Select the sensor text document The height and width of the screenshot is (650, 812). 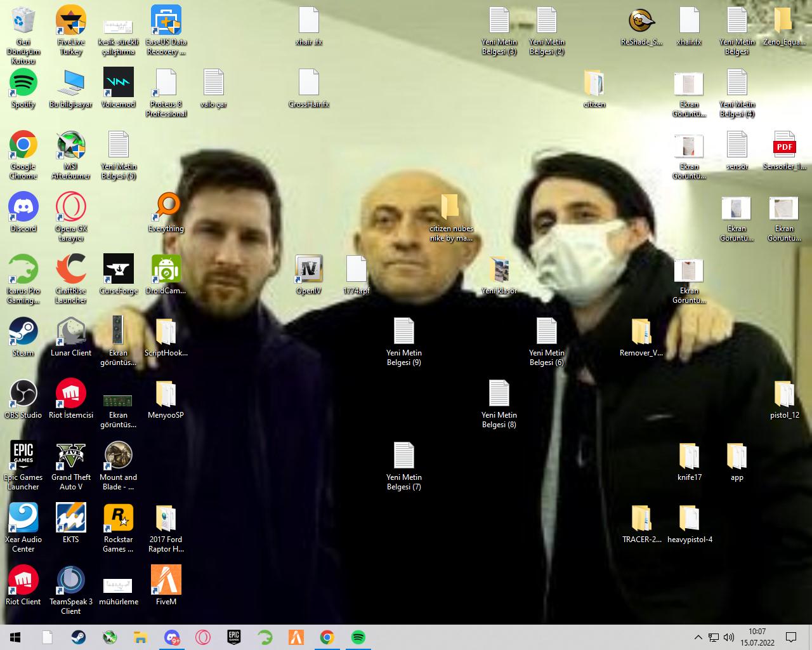737,150
